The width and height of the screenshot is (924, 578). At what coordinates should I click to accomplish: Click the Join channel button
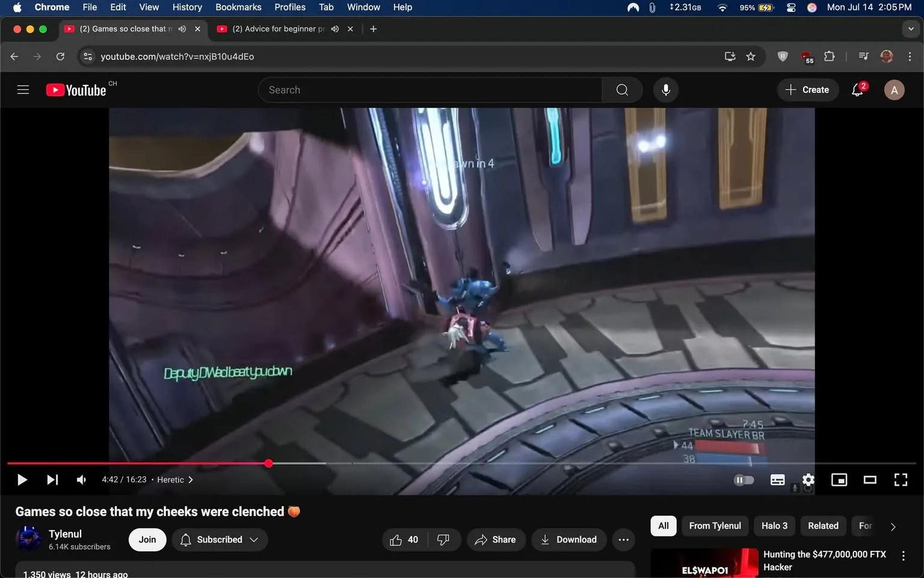147,539
